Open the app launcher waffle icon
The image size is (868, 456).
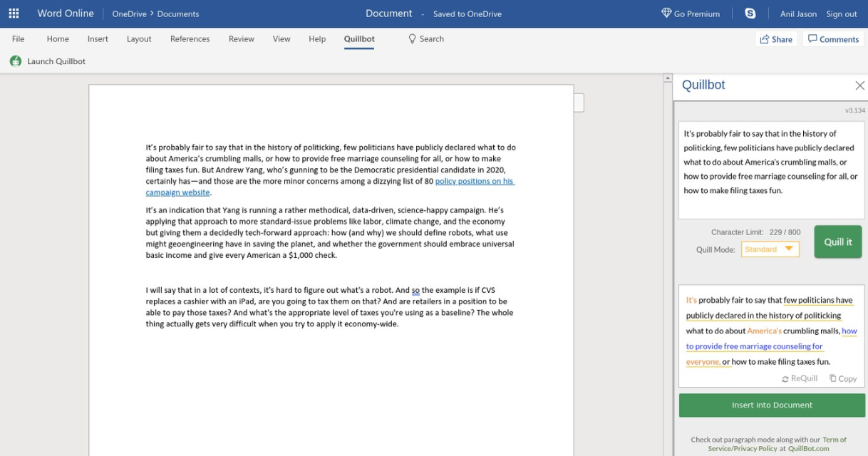point(14,14)
